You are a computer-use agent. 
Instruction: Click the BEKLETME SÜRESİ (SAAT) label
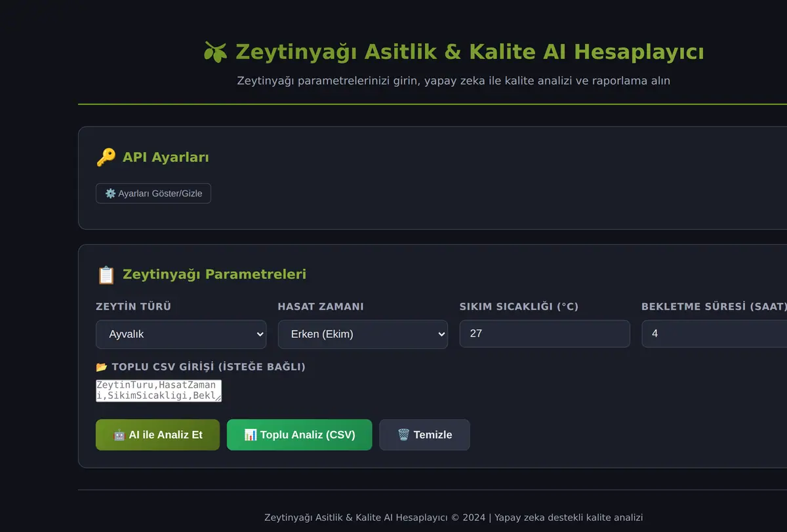coord(714,306)
